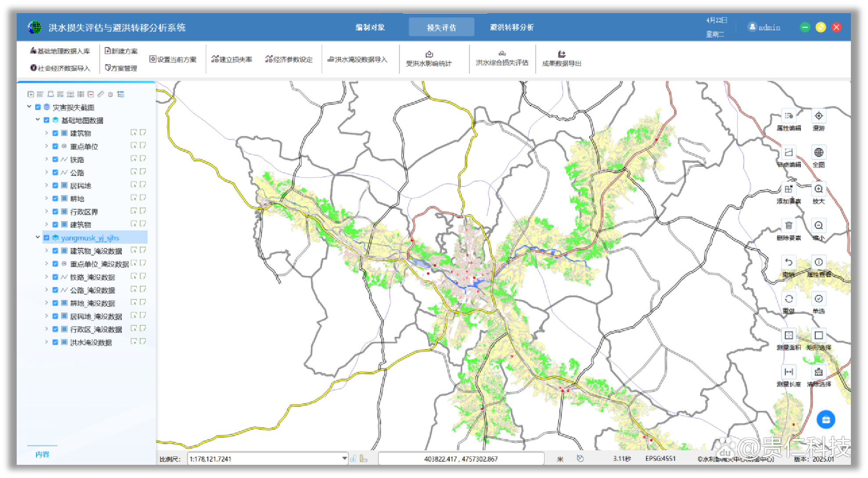Viewport: 868px width, 478px height.
Task: Clear selection with 清除选择
Action: [x=818, y=376]
